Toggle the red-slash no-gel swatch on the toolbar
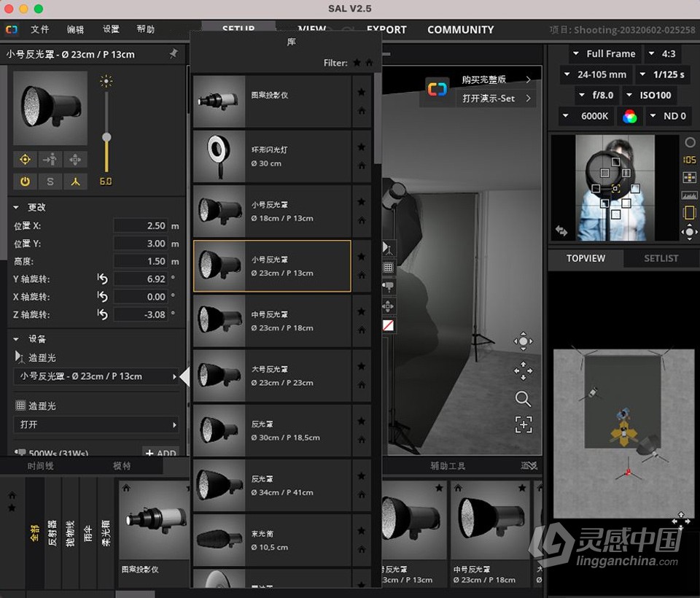This screenshot has width=700, height=598. pos(388,326)
